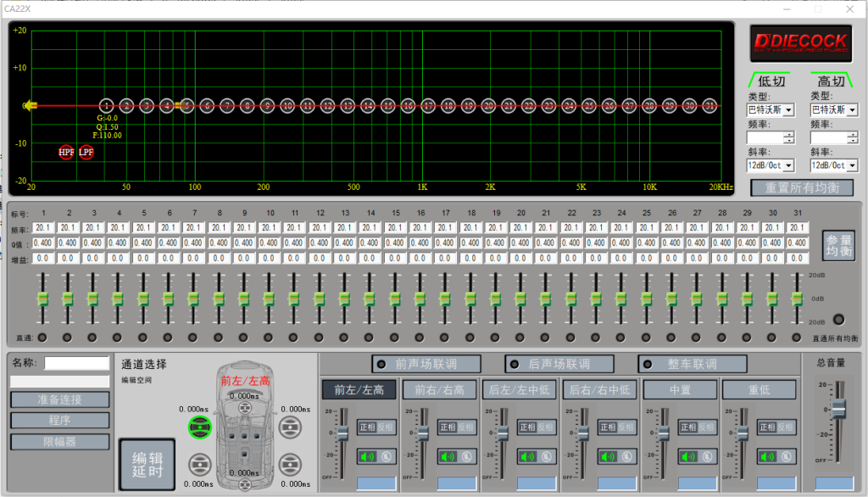
Task: Click the low-cut 频率 spinner arrows
Action: pos(789,137)
